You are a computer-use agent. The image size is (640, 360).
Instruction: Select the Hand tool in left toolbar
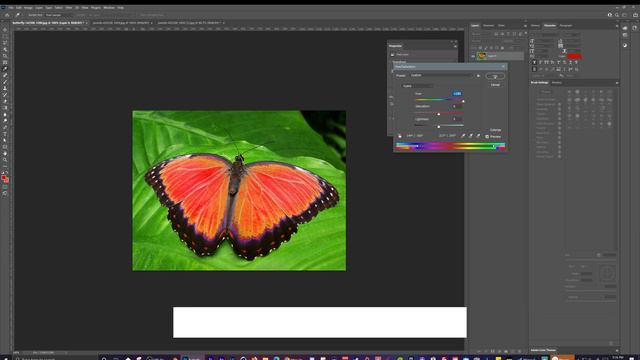click(x=5, y=154)
